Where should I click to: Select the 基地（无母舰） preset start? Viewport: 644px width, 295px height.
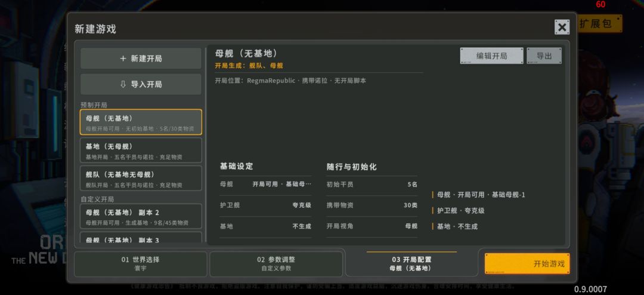tap(141, 150)
